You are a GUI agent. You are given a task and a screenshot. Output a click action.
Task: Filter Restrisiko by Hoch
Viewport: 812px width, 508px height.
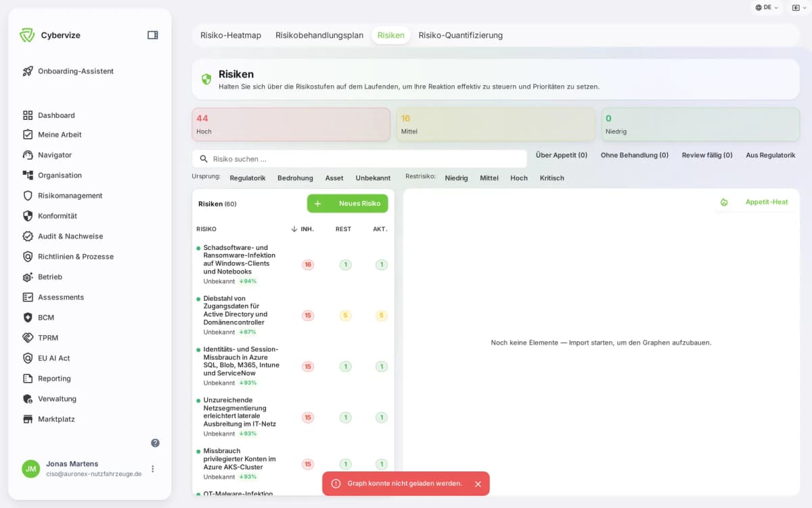point(519,178)
